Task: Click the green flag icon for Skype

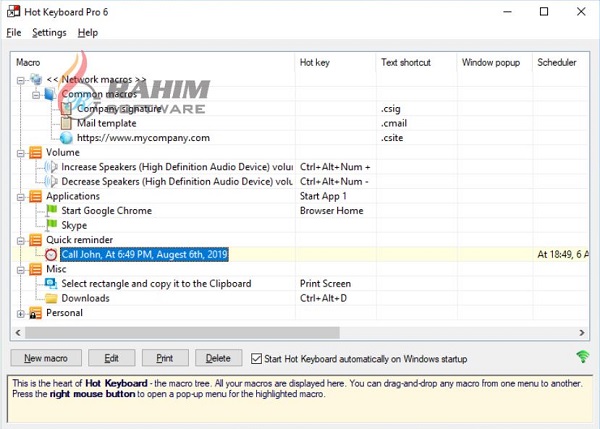Action: [51, 225]
